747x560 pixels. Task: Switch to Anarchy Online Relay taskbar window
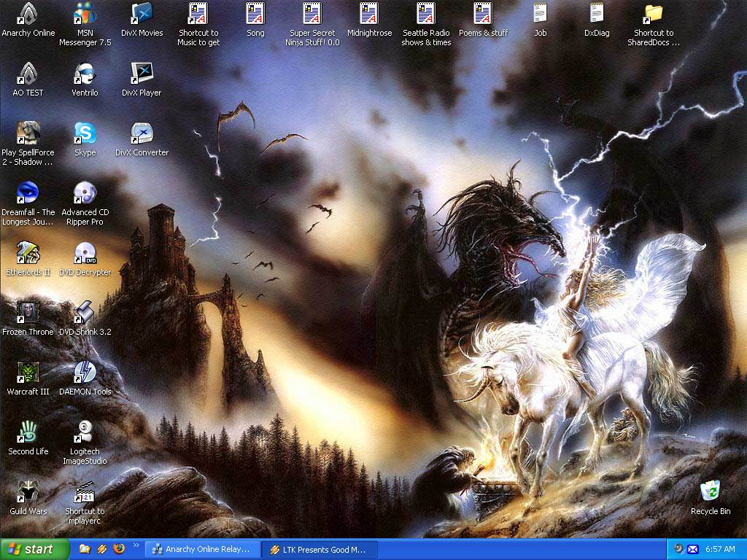(x=203, y=550)
